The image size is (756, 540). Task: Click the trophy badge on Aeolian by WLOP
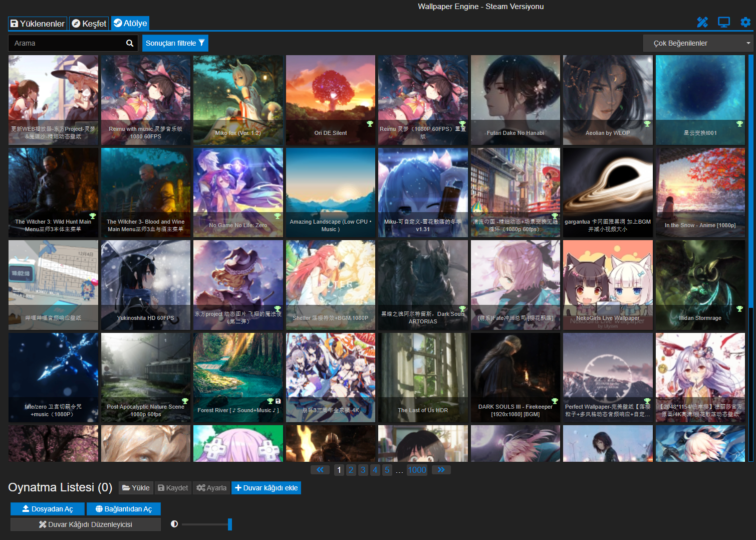pyautogui.click(x=647, y=124)
